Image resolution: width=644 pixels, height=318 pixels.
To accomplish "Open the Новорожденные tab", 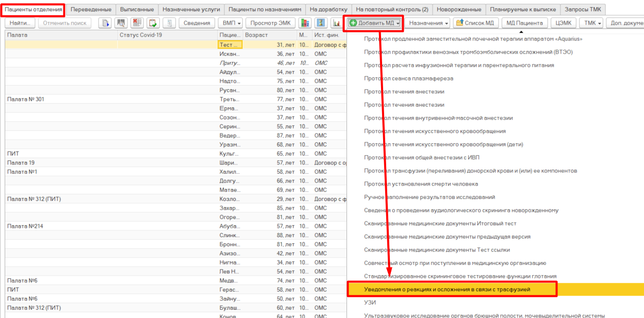I will [x=459, y=9].
